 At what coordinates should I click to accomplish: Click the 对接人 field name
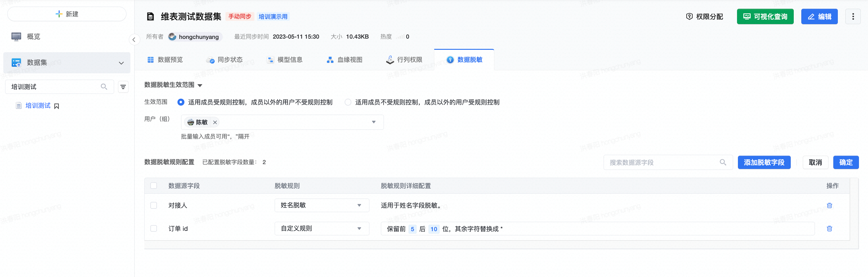[x=177, y=205]
